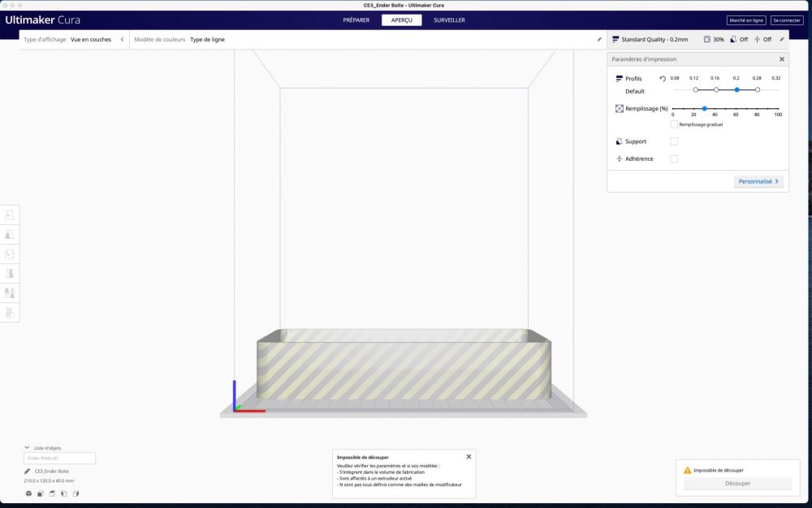The width and height of the screenshot is (812, 508).
Task: Click adhesion Off indicator in header
Action: 762,39
